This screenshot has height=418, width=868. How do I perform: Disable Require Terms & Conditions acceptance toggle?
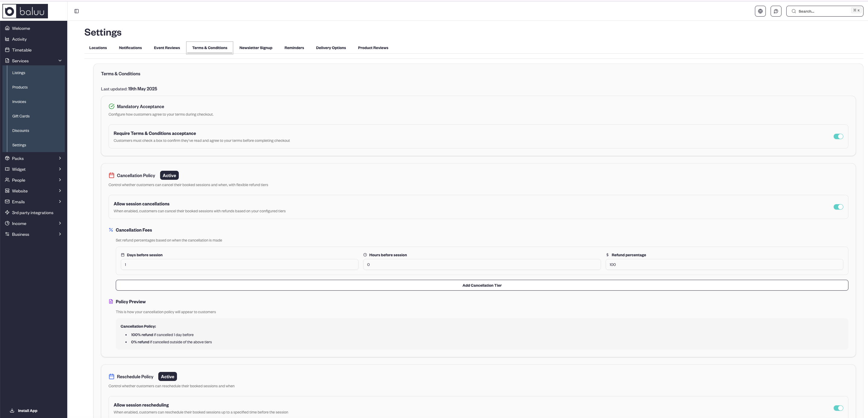pos(838,136)
